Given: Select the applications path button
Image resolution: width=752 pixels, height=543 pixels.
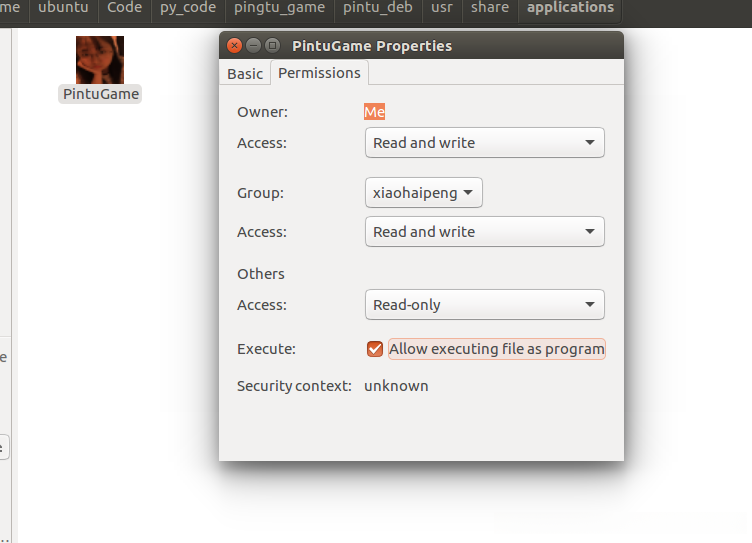Looking at the screenshot, I should point(570,8).
